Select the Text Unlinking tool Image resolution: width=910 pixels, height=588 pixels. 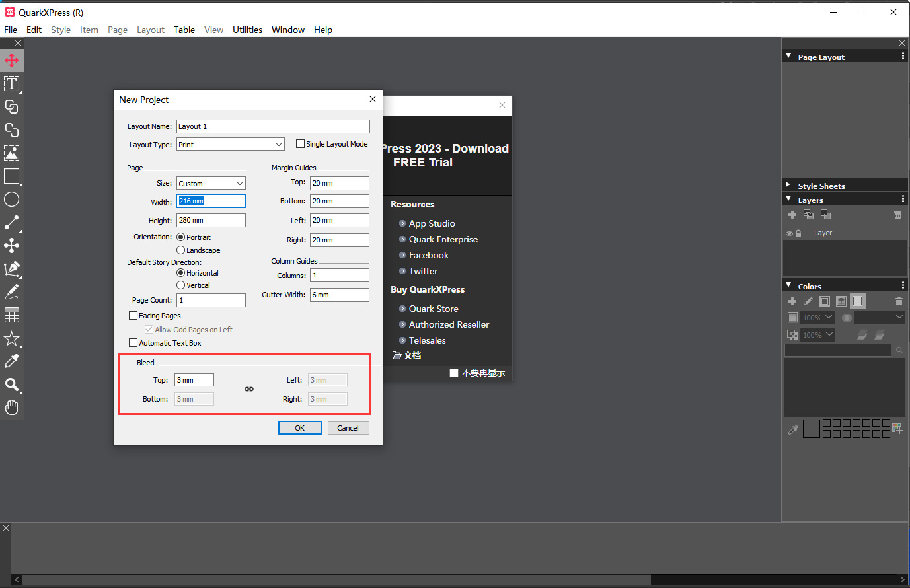(12, 130)
